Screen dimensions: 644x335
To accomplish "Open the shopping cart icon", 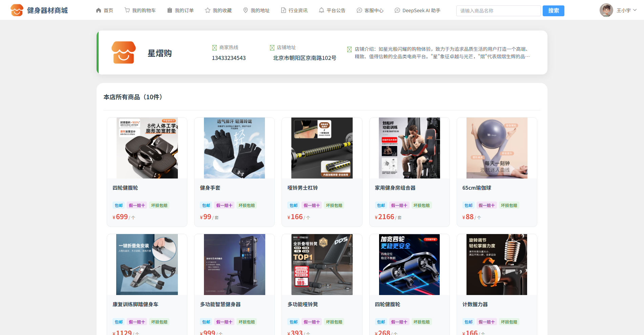I will (x=127, y=11).
